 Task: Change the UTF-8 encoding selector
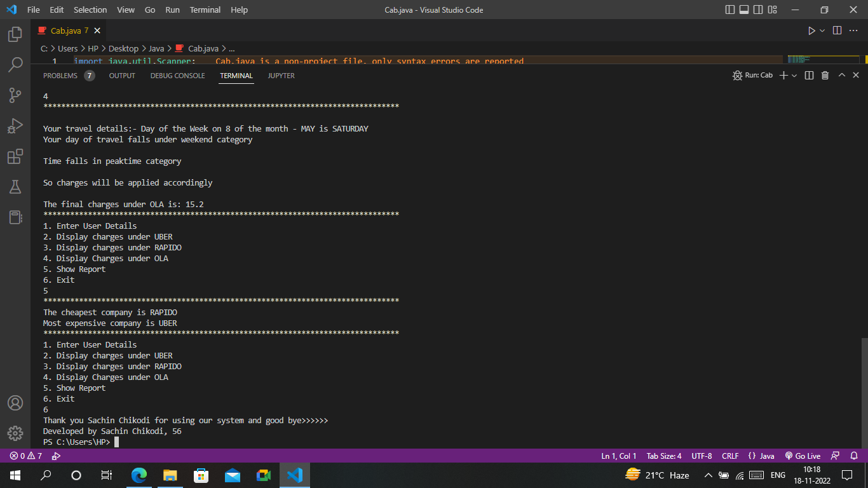(702, 456)
